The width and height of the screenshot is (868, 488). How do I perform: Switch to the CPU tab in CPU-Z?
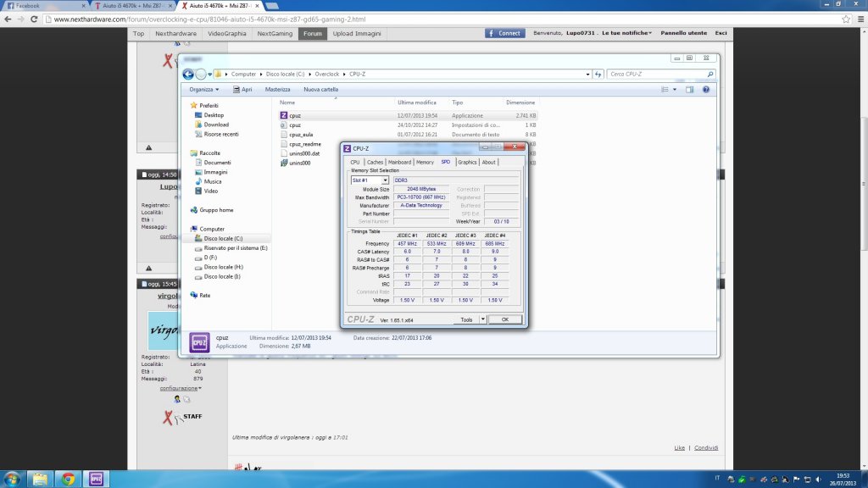[355, 162]
